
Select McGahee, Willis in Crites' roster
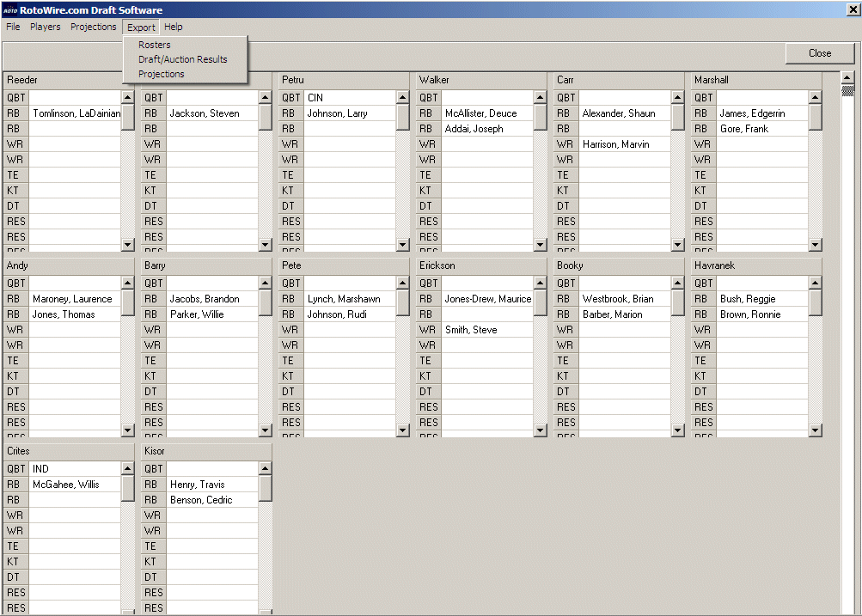point(75,485)
